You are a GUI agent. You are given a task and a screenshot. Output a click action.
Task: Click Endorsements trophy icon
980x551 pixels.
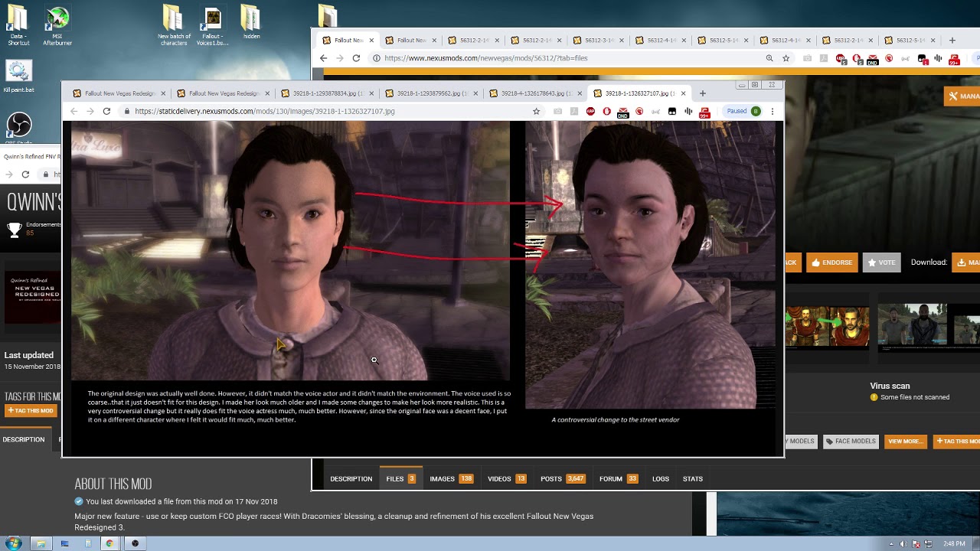coord(14,228)
